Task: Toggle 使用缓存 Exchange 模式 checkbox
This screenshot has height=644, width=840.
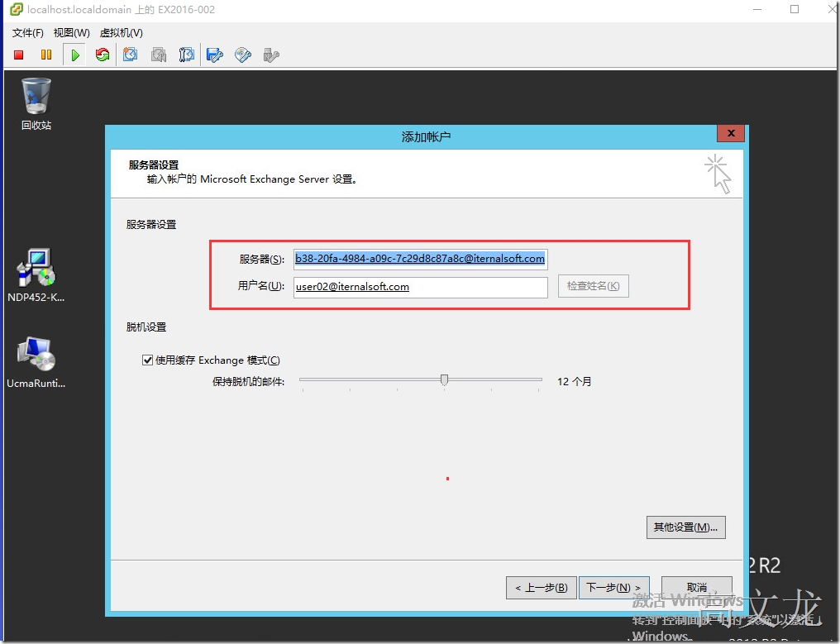Action: pyautogui.click(x=147, y=360)
